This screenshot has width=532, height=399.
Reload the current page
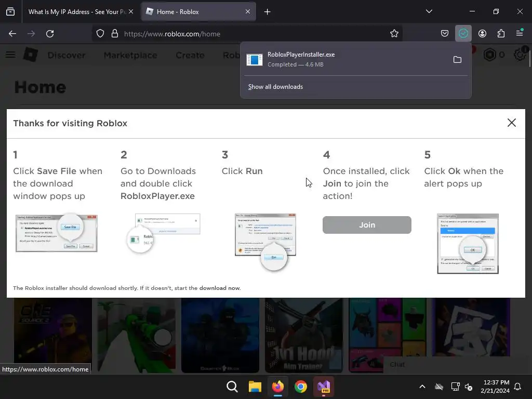click(50, 34)
